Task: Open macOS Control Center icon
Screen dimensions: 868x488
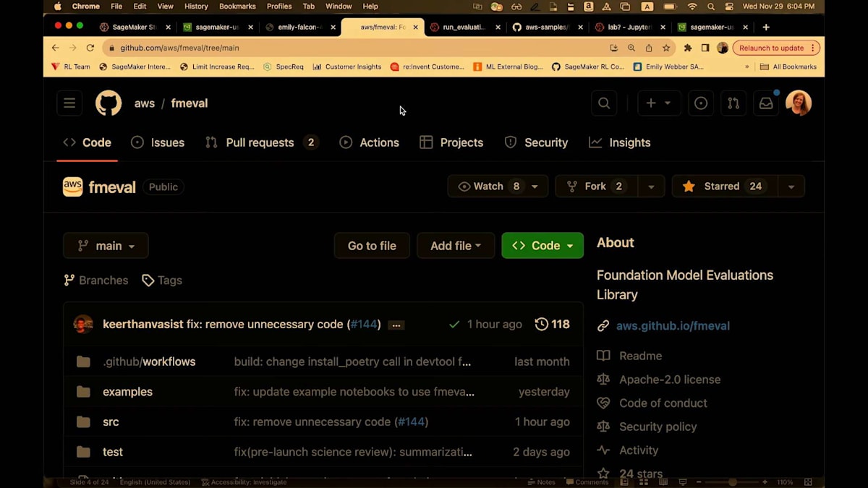Action: (728, 7)
